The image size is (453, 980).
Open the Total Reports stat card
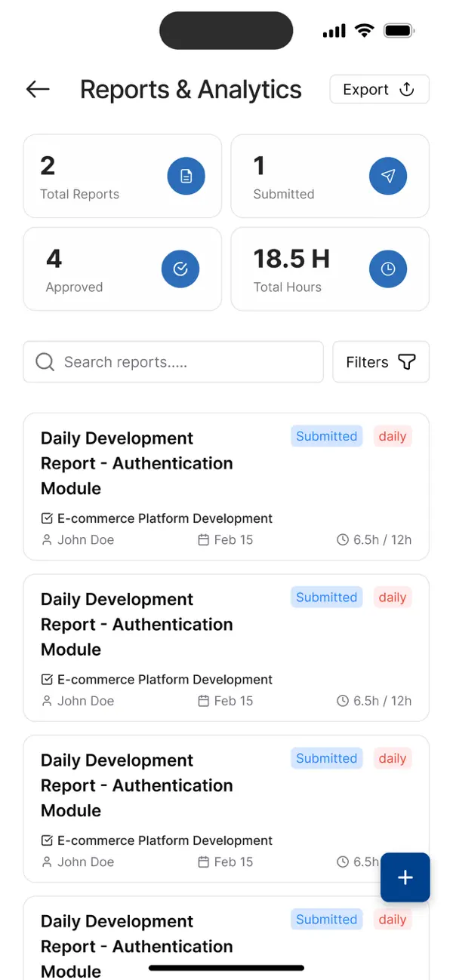click(122, 176)
